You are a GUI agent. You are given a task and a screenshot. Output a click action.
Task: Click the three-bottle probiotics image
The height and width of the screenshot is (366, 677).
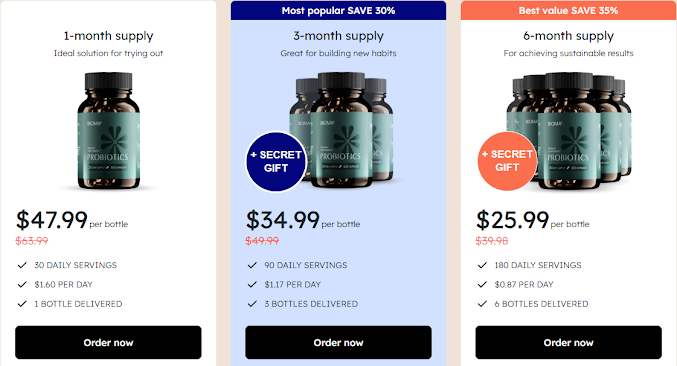click(x=341, y=129)
